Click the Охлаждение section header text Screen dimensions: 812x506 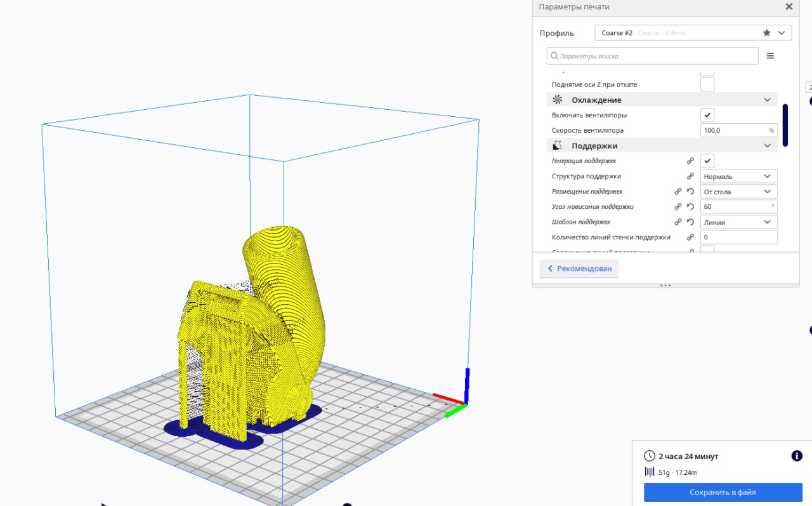click(x=596, y=100)
